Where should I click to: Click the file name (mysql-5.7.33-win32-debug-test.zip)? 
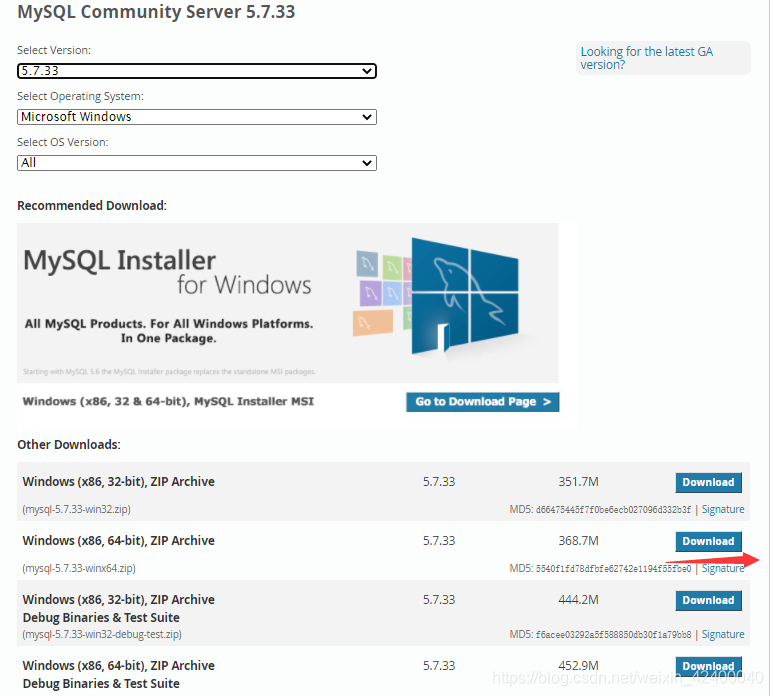click(102, 635)
